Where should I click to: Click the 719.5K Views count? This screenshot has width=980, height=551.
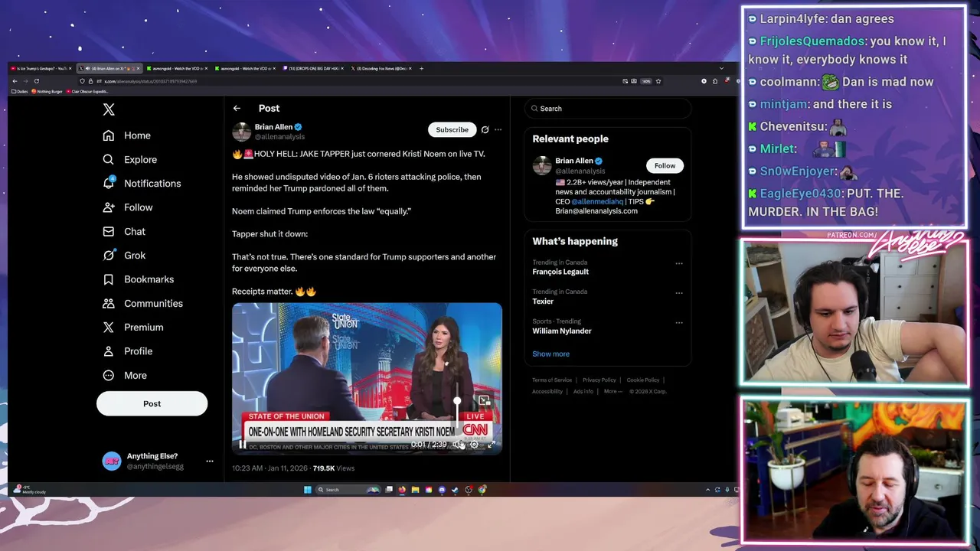[x=333, y=468]
